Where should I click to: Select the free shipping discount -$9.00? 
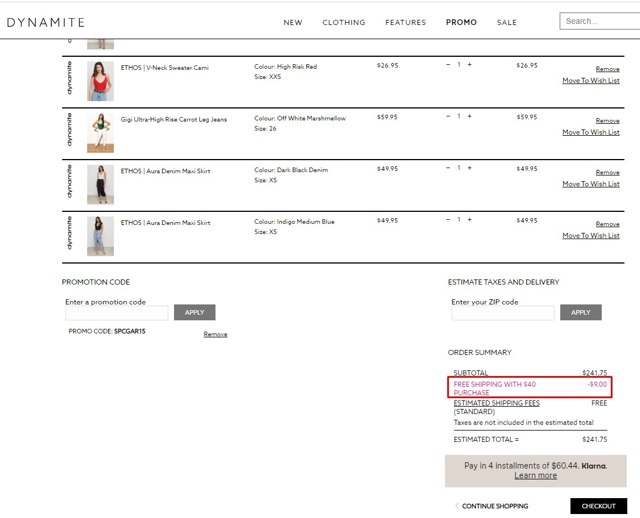click(x=597, y=384)
